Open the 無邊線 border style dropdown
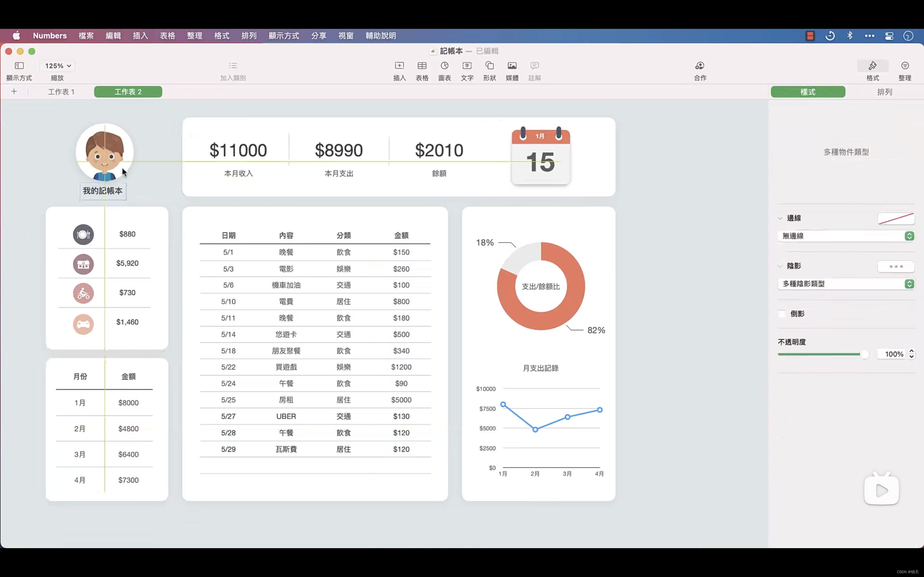The image size is (924, 577). [846, 236]
